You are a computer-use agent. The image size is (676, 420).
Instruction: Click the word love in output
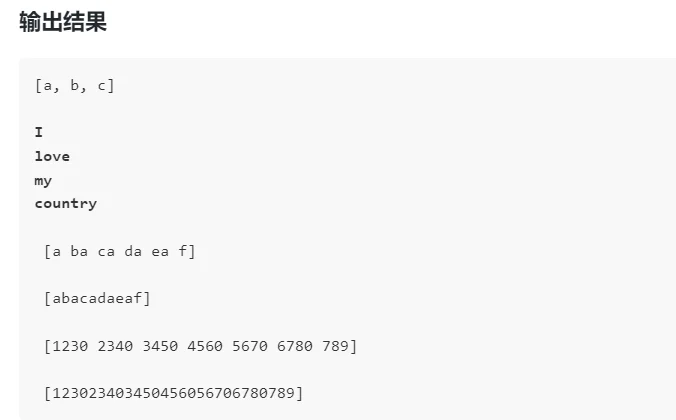52,156
